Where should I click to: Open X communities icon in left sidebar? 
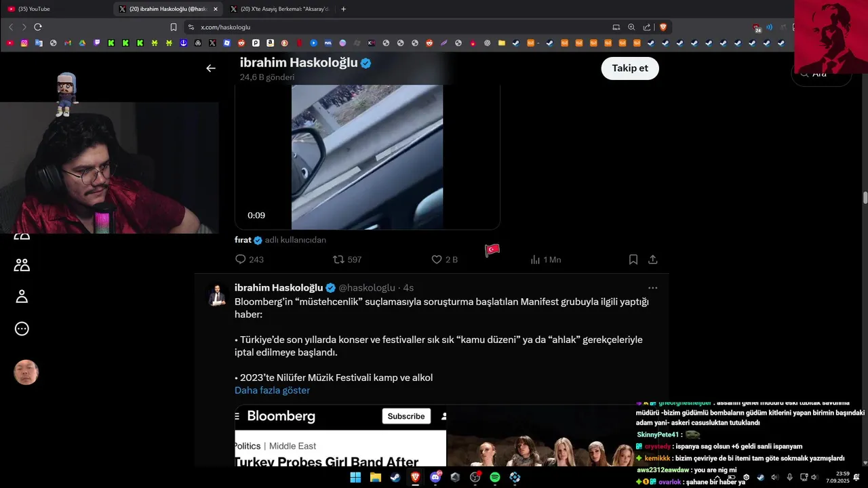pos(22,265)
